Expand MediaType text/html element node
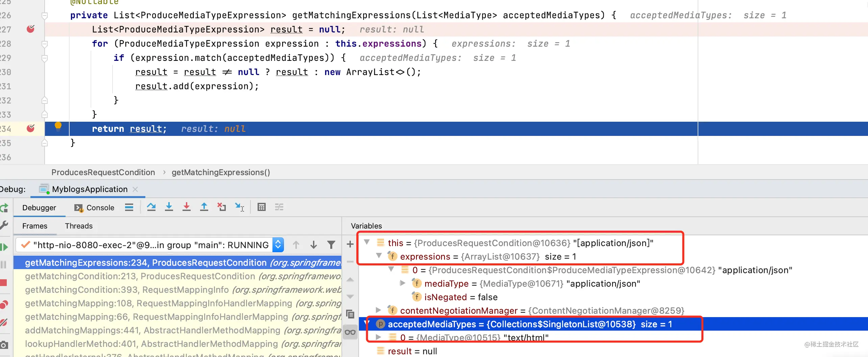The width and height of the screenshot is (868, 357). click(x=379, y=337)
